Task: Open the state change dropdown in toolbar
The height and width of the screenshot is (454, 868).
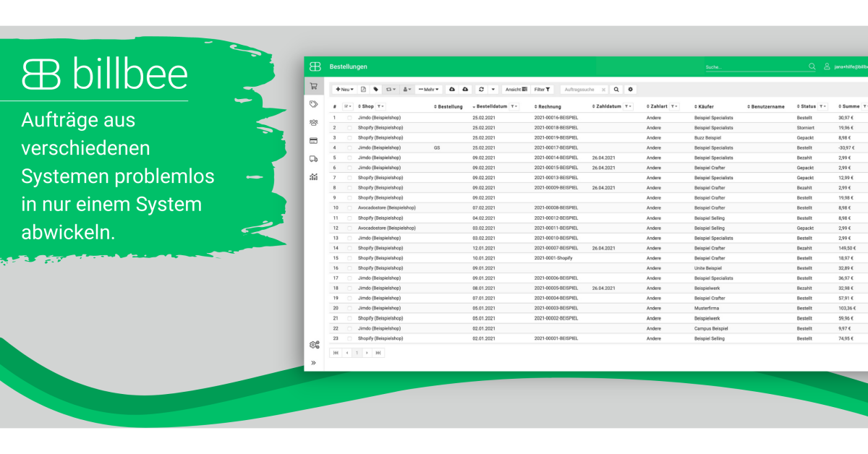Action: point(391,90)
